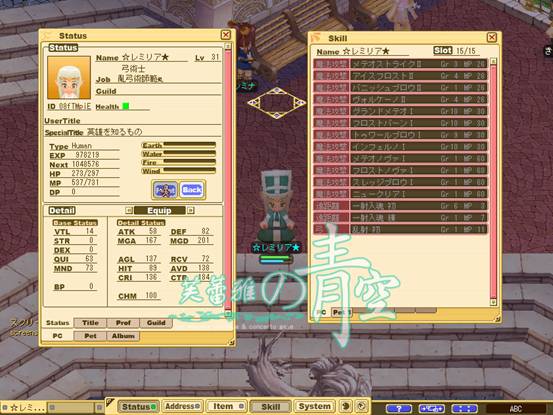Image resolution: width=553 pixels, height=415 pixels.
Task: Open the Pet tab in the Status window
Action: 90,336
